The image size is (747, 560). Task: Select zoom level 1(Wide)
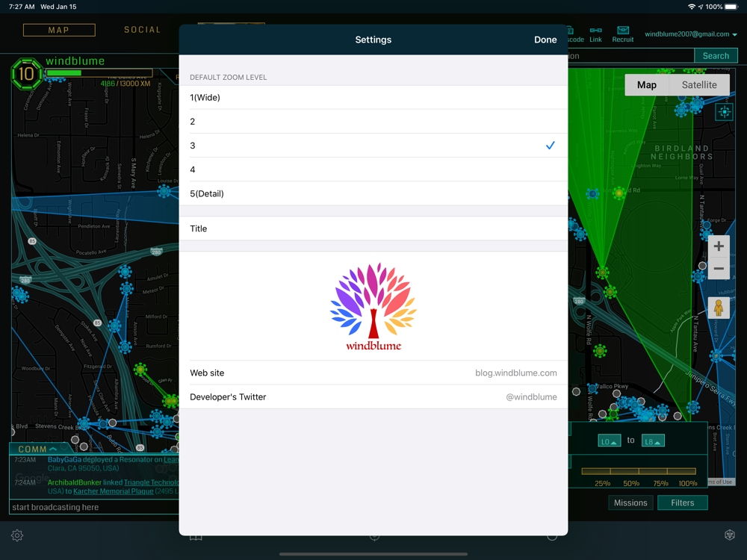[373, 98]
